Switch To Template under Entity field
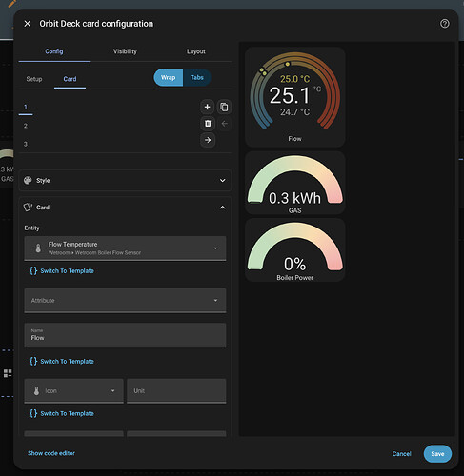The image size is (464, 476). (x=67, y=271)
